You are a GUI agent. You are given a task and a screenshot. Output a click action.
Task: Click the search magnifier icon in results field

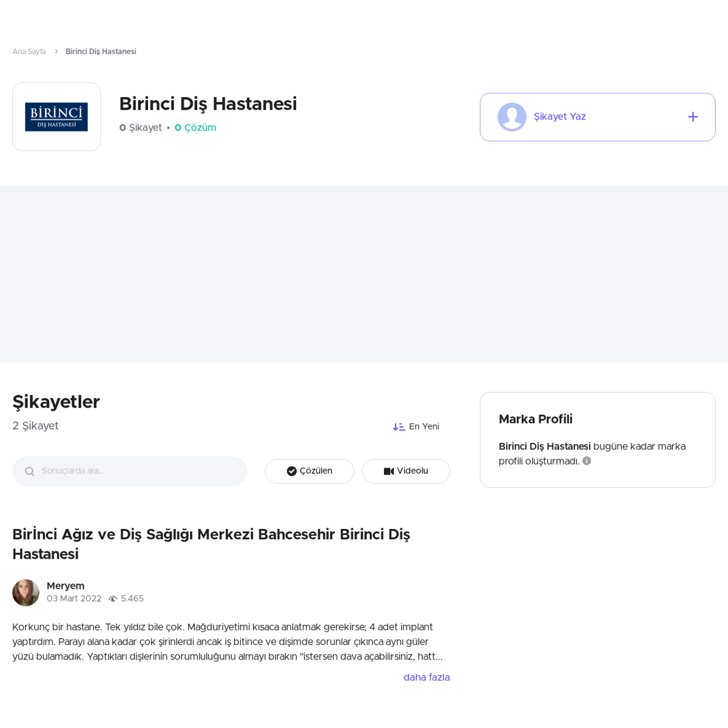click(29, 471)
